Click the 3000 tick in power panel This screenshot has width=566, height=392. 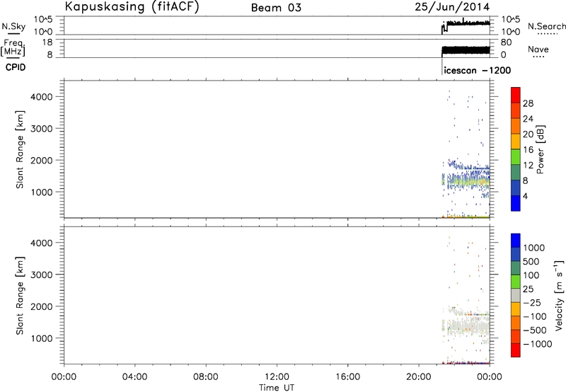42,129
